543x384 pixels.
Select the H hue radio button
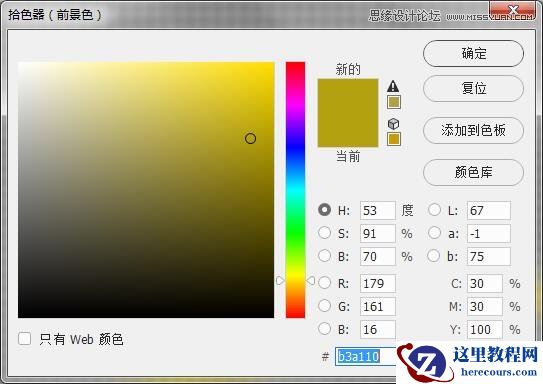coord(324,210)
